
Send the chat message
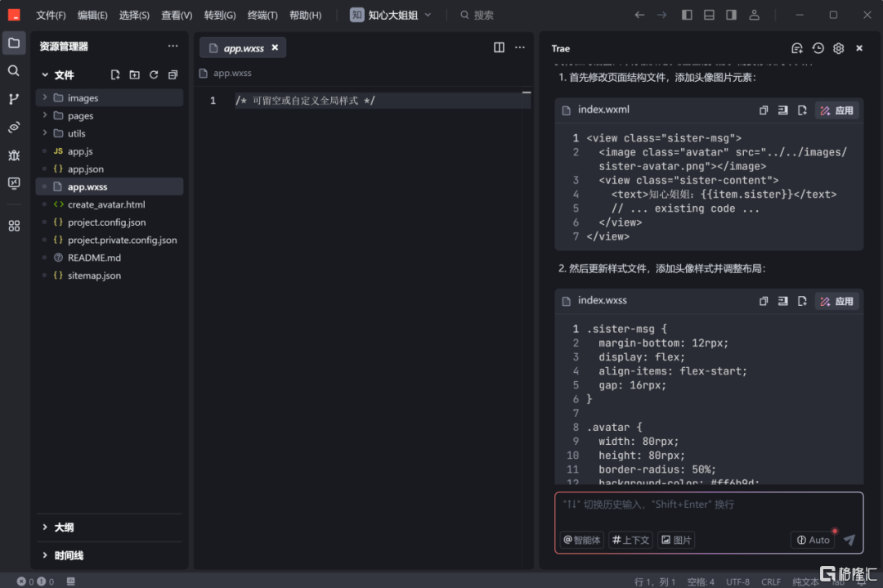click(849, 540)
